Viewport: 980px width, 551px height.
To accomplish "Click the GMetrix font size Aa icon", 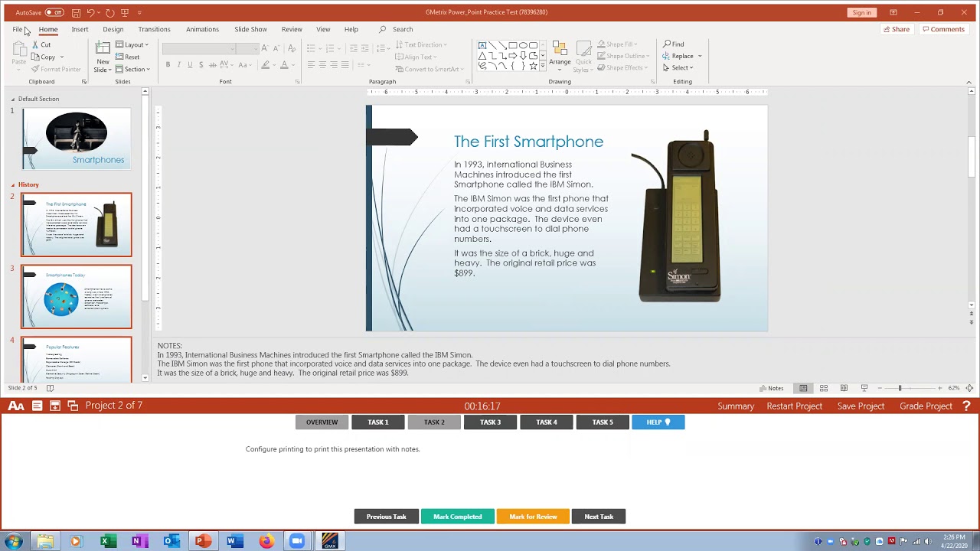I will tap(16, 406).
